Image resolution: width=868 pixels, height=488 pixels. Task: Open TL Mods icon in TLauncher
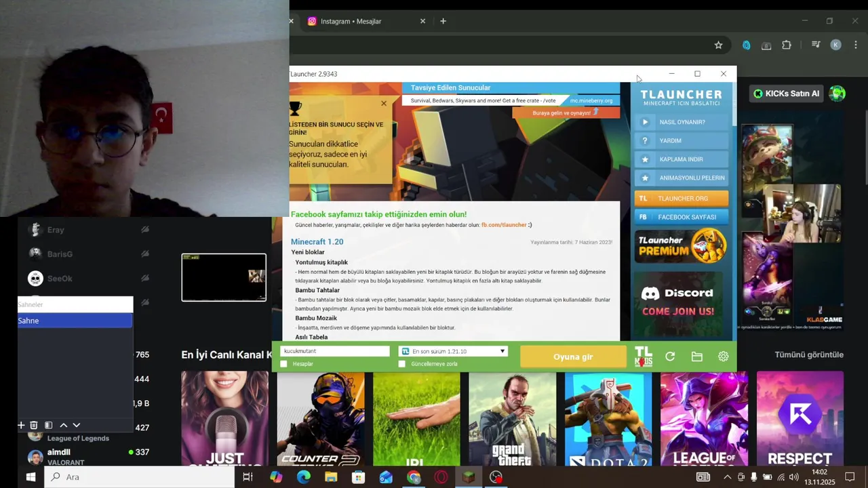point(643,357)
